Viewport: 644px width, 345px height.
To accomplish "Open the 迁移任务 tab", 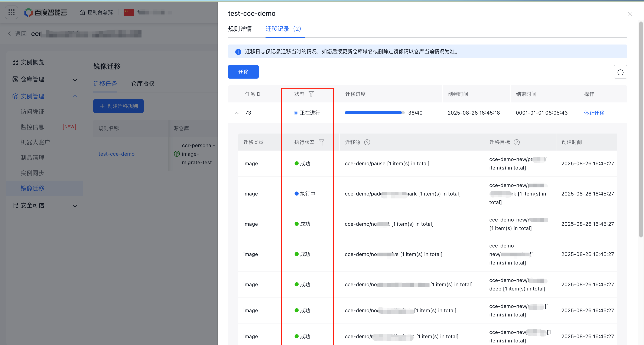I will [105, 83].
